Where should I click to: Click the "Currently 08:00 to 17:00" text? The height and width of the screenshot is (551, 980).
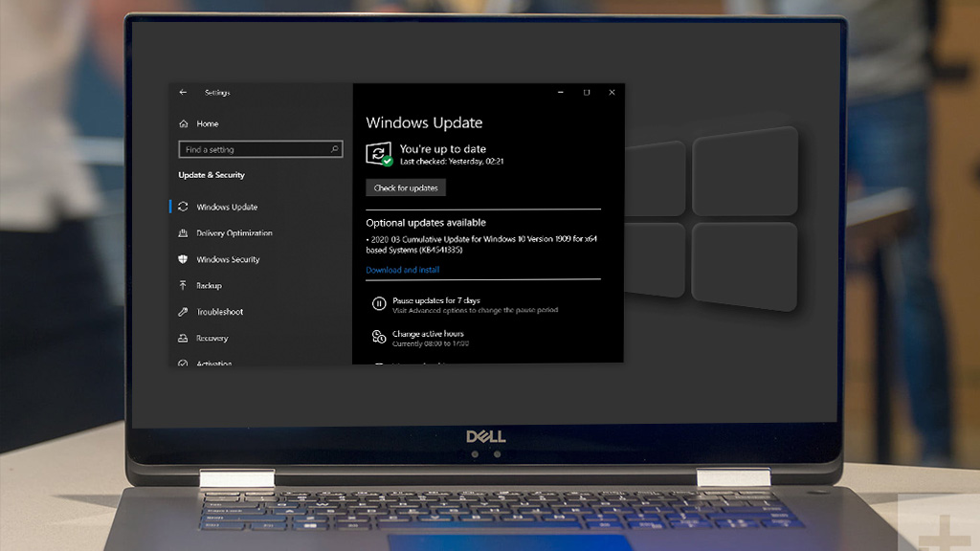pos(431,343)
